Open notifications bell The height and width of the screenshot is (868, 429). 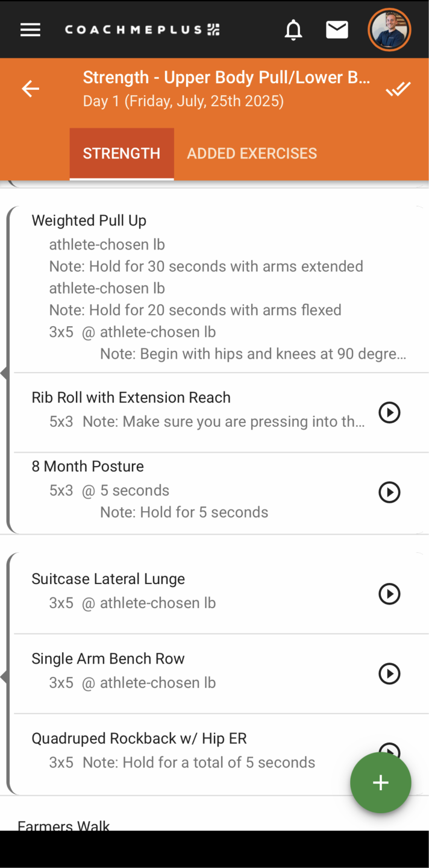pyautogui.click(x=293, y=30)
